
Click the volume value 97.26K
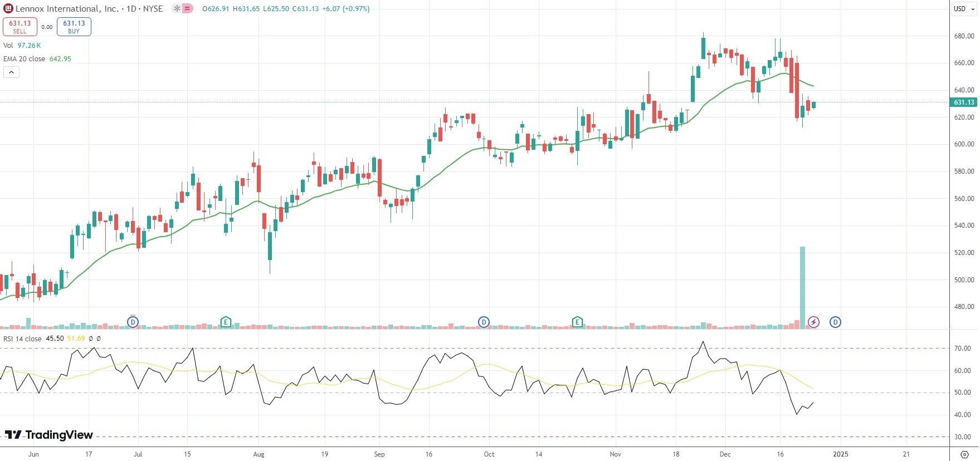pyautogui.click(x=29, y=46)
